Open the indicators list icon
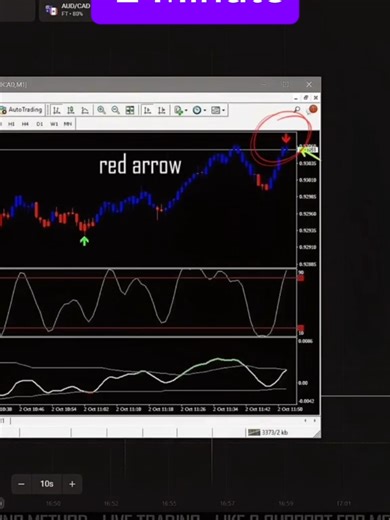 pos(179,110)
